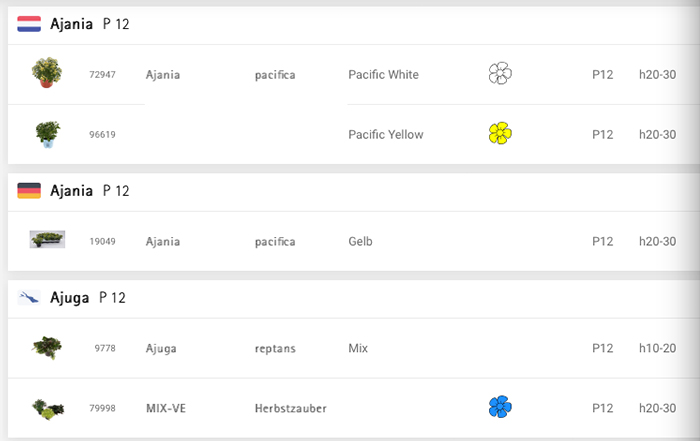700x441 pixels.
Task: Collapse the Ajuga P 12 group header
Action: (354, 299)
